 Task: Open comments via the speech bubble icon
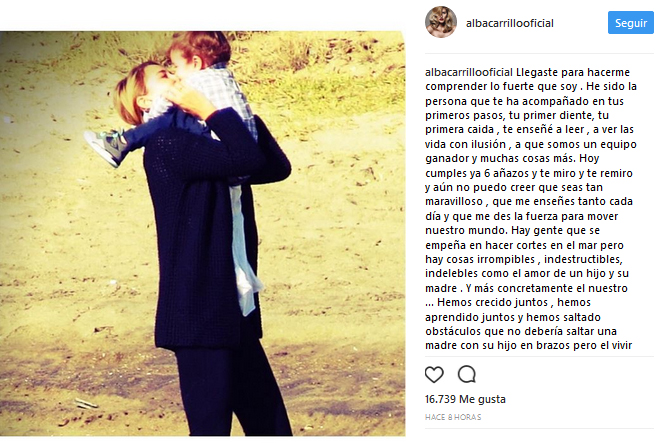click(466, 374)
